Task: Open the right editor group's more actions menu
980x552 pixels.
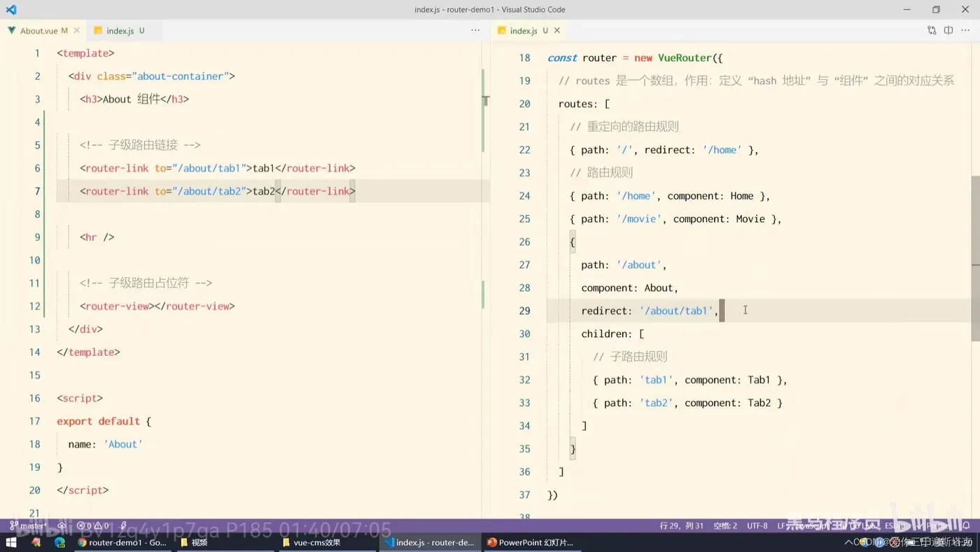Action: coord(966,31)
